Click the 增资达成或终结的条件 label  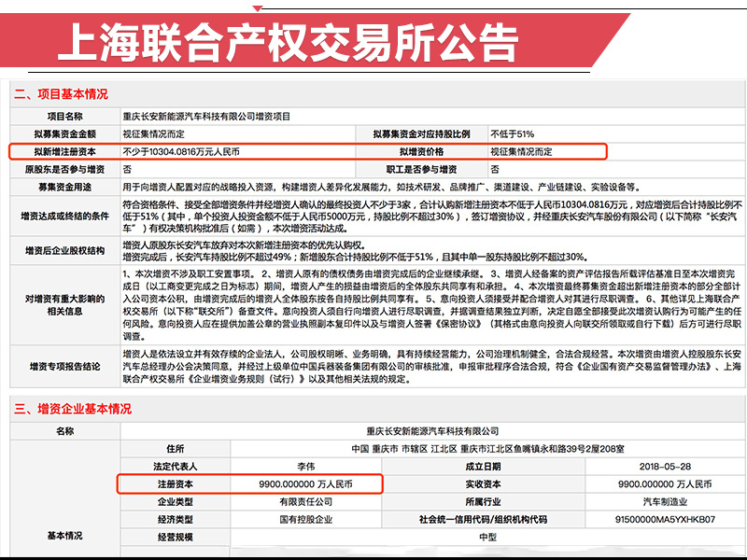[x=64, y=217]
